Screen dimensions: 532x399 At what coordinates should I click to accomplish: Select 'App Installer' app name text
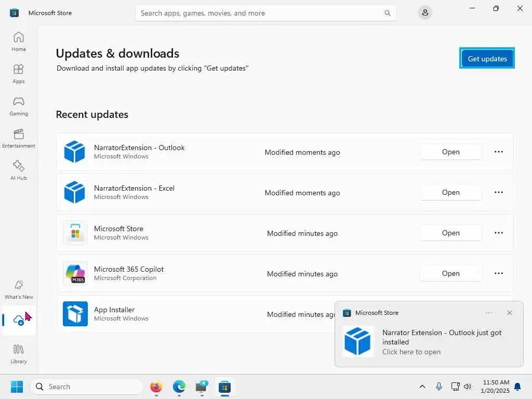(114, 310)
